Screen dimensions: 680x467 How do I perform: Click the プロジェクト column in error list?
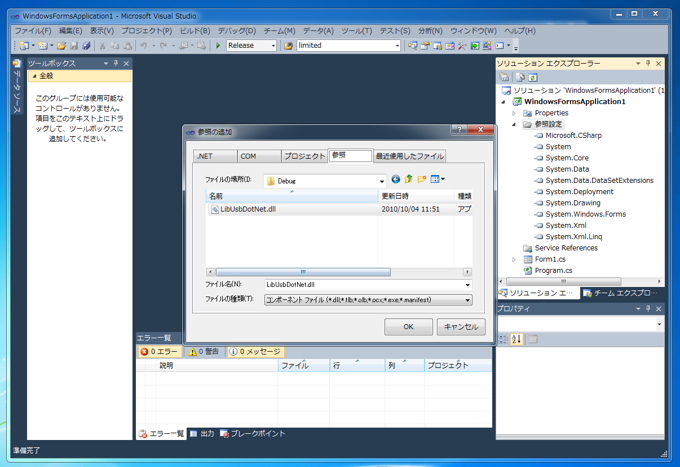458,366
